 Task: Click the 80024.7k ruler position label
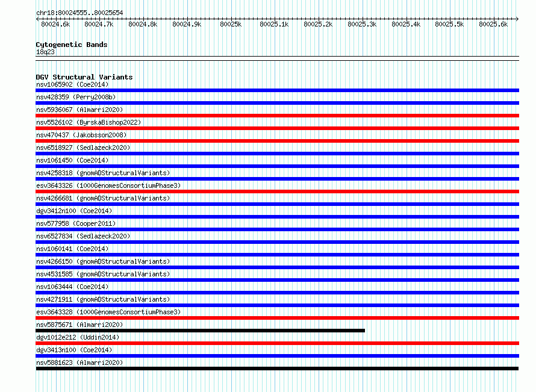[99, 24]
